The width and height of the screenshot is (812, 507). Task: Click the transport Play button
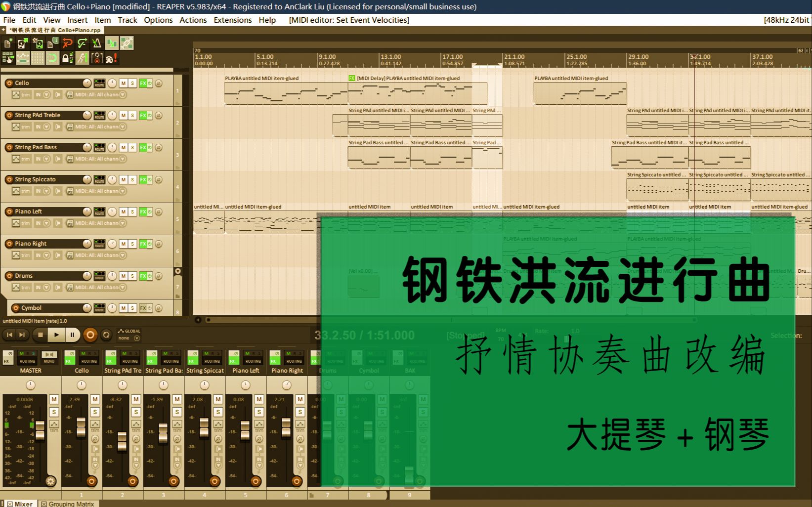[x=56, y=335]
